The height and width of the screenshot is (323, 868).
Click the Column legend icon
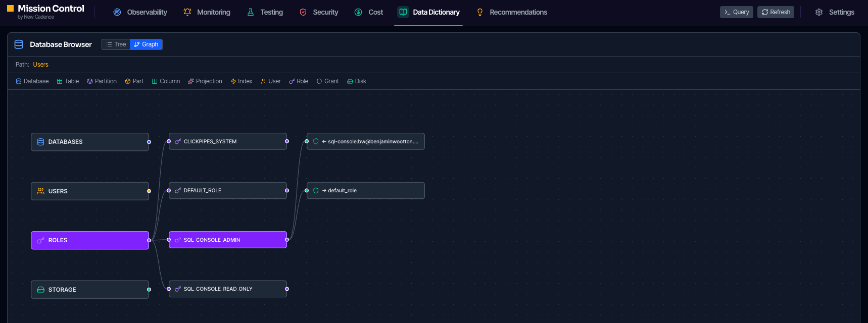point(155,81)
